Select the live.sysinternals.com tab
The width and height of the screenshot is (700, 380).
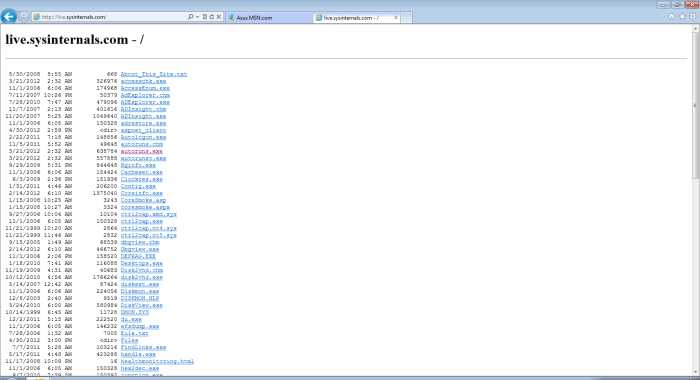coord(351,18)
